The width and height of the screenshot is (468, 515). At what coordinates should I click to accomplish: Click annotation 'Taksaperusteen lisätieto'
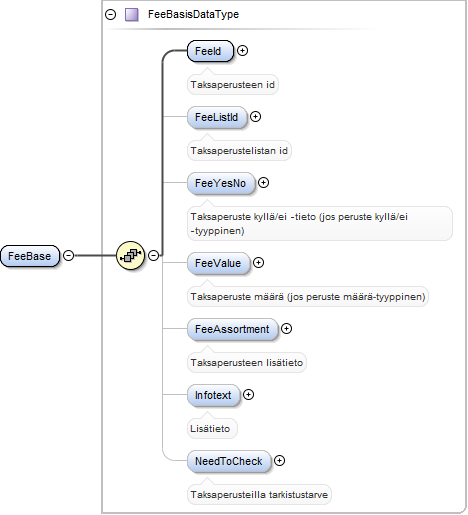pos(247,363)
